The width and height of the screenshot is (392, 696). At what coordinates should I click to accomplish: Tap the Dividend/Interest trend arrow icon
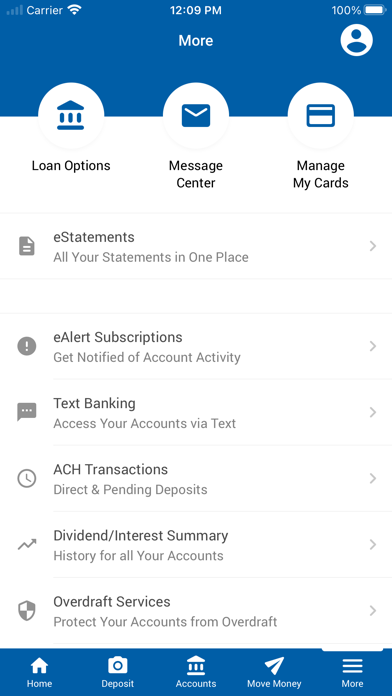coord(27,545)
